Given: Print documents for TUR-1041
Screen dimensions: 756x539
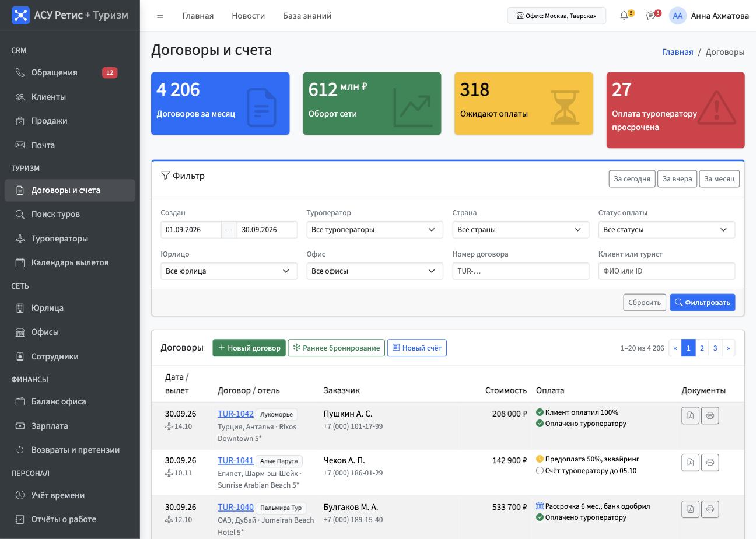Looking at the screenshot, I should pos(710,462).
